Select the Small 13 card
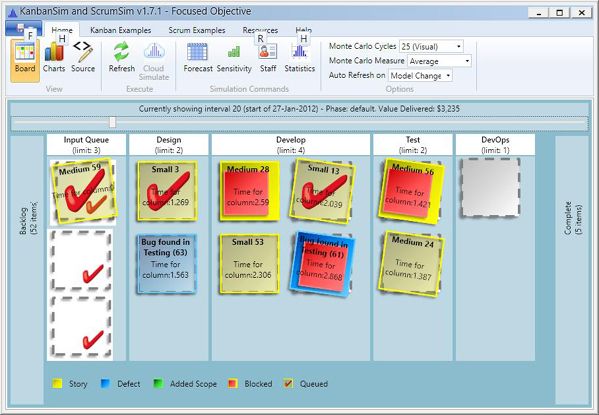599x415 pixels. coord(322,191)
